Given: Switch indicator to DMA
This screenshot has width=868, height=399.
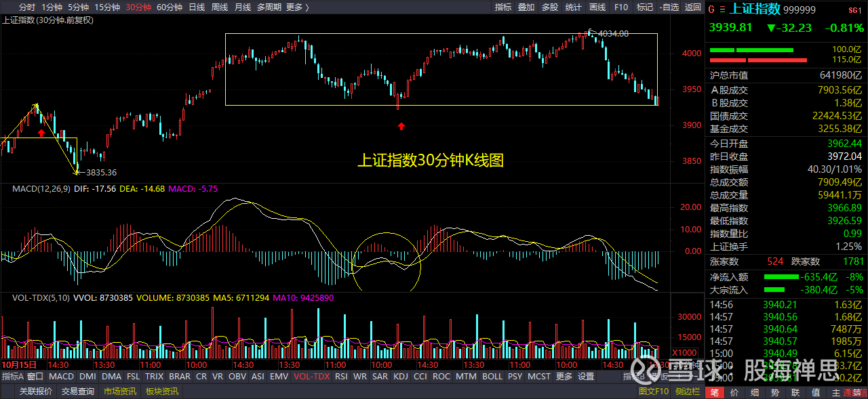Looking at the screenshot, I should [112, 377].
